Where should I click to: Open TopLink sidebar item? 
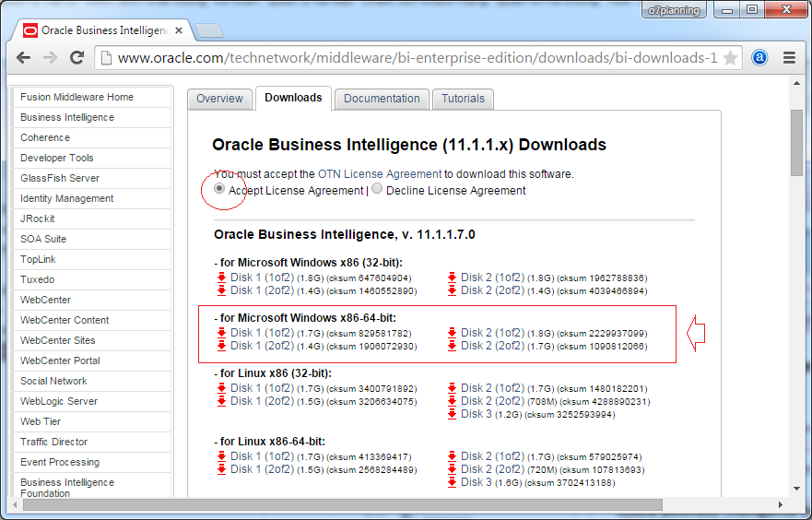click(x=92, y=259)
